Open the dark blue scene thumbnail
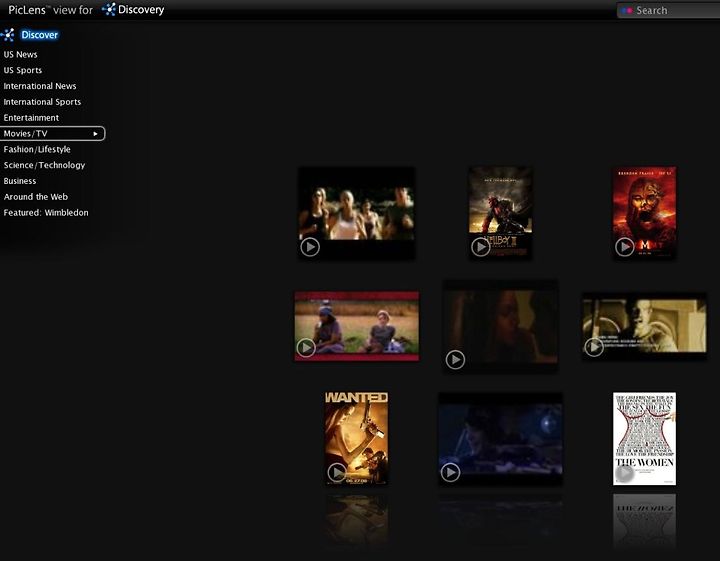The width and height of the screenshot is (720, 561). tap(501, 438)
